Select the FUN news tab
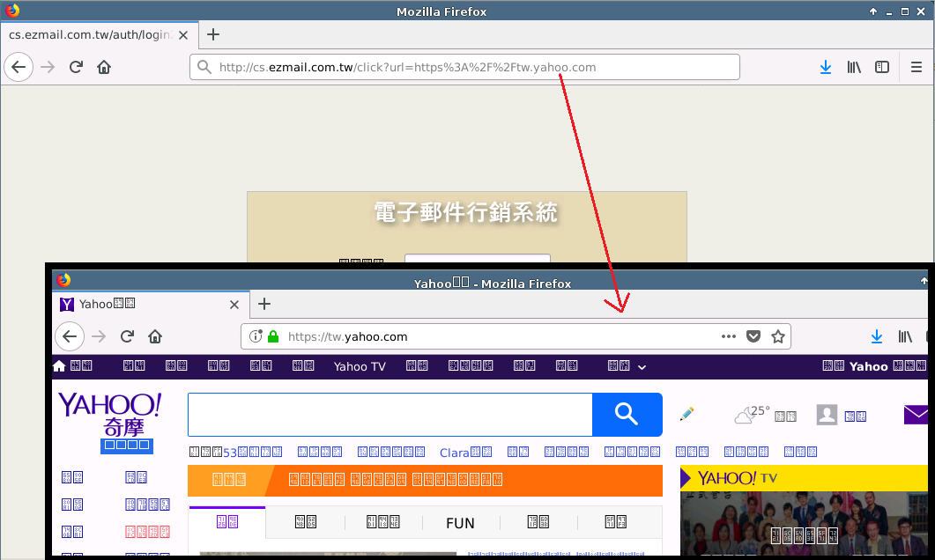The height and width of the screenshot is (560, 935). tap(460, 522)
